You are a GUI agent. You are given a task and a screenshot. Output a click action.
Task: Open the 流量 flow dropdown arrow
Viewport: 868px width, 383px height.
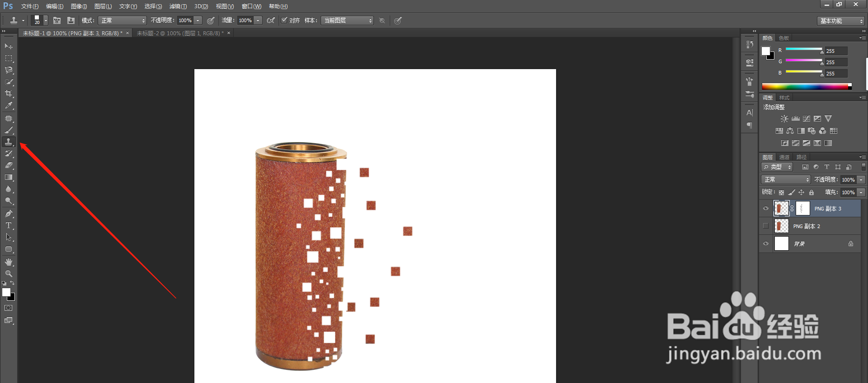[258, 20]
